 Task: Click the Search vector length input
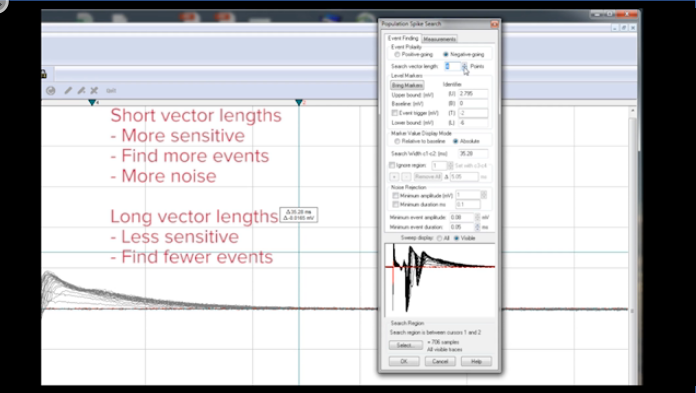[453, 66]
